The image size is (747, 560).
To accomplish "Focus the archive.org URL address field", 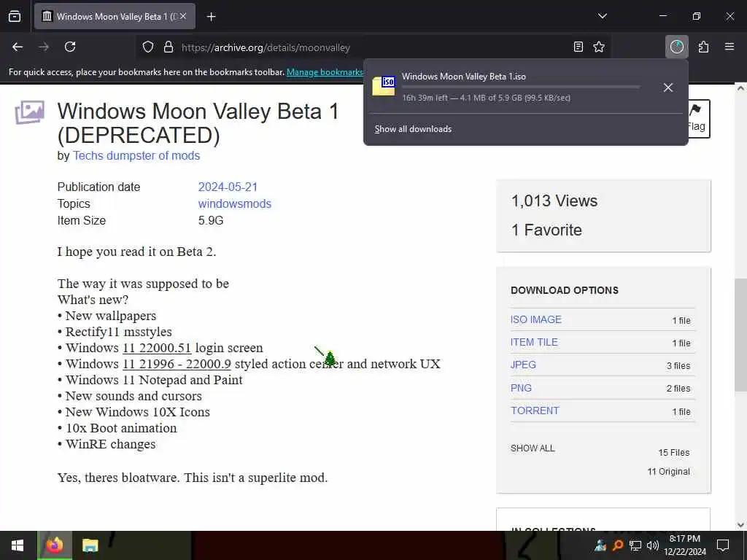I will coord(371,47).
